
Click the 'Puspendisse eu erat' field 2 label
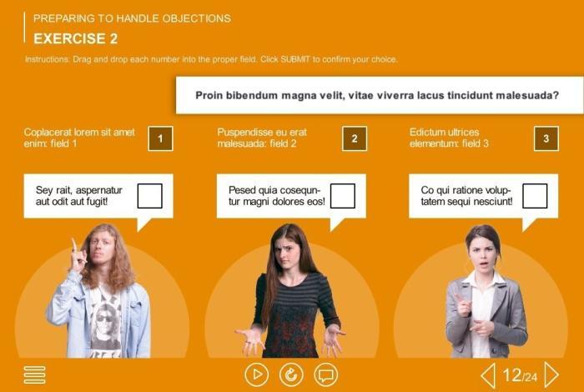262,138
